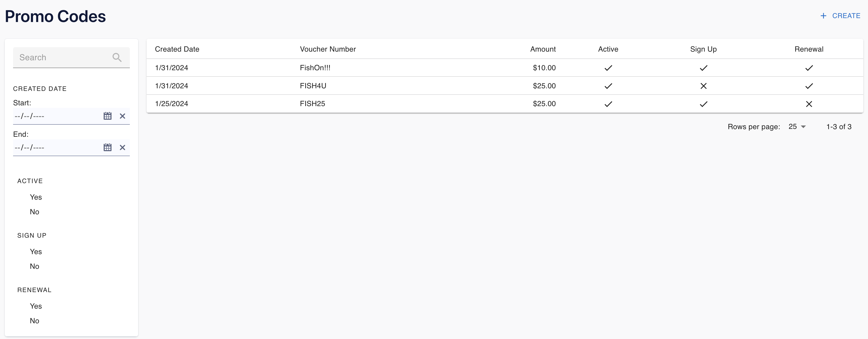Viewport: 868px width, 339px height.
Task: Click the Renewal X mark for FISH25
Action: 809,104
